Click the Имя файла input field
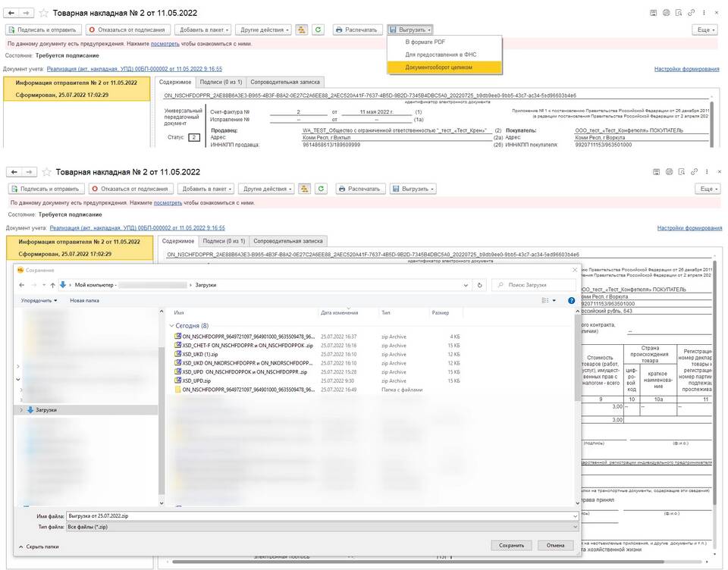728x570 pixels. click(323, 515)
